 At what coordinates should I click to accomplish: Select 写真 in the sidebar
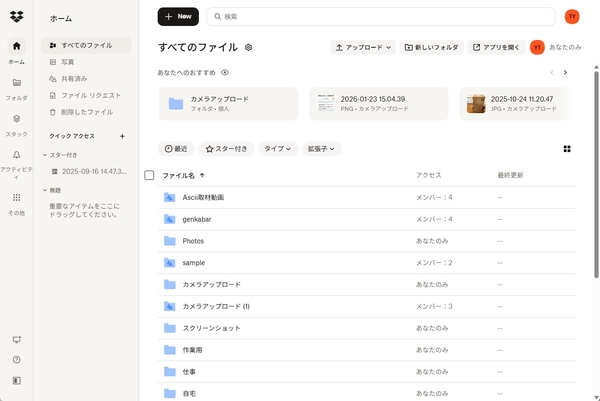pyautogui.click(x=68, y=62)
